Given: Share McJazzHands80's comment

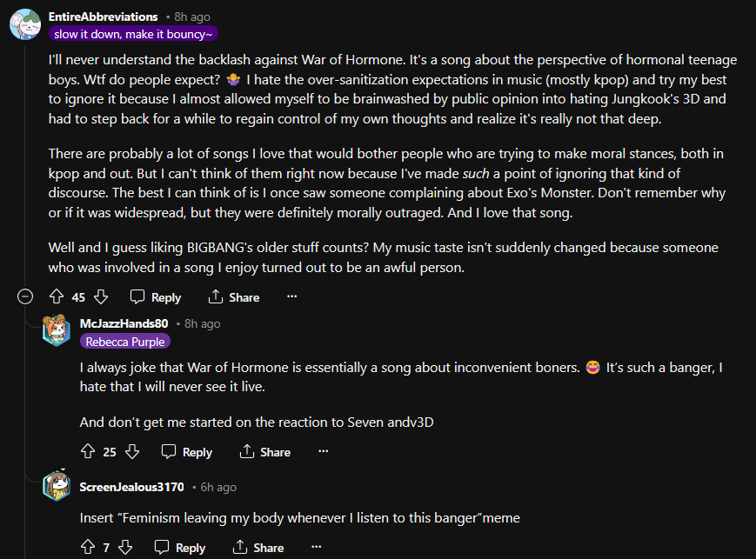Looking at the screenshot, I should click(x=265, y=452).
